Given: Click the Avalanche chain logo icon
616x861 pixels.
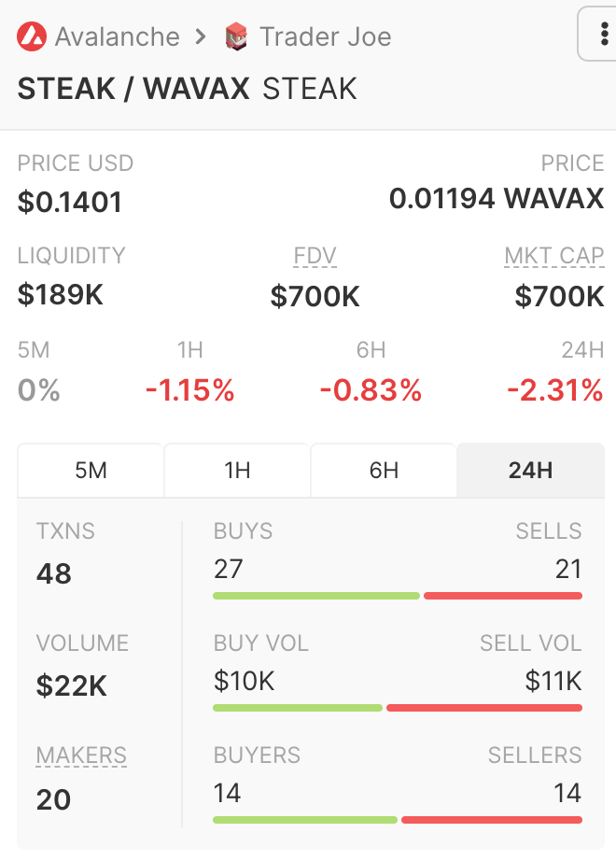Looking at the screenshot, I should [x=32, y=37].
